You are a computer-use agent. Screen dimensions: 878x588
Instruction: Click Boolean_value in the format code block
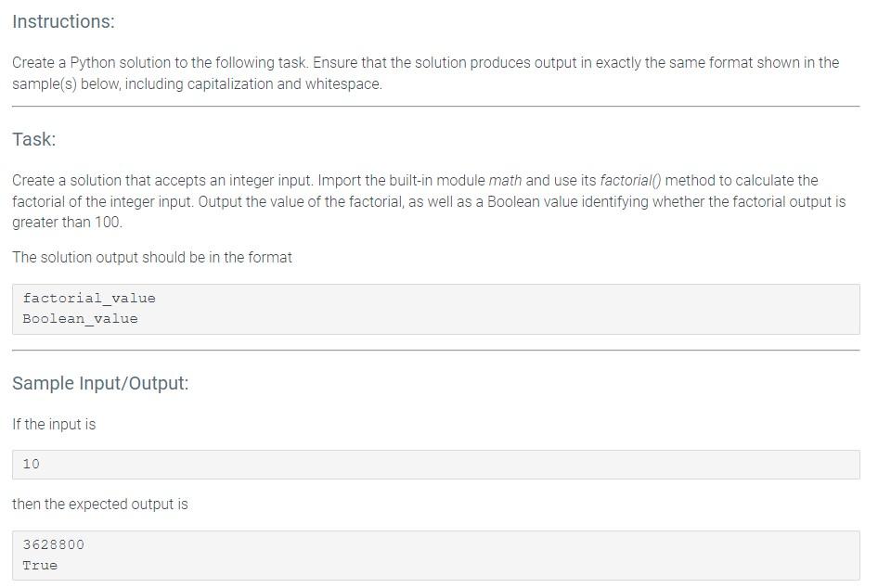click(x=80, y=319)
